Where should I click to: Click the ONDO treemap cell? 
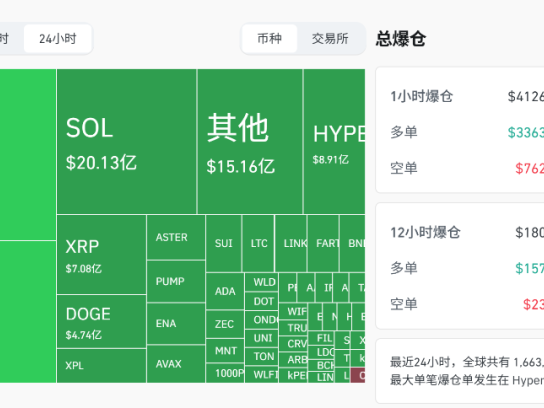point(262,320)
